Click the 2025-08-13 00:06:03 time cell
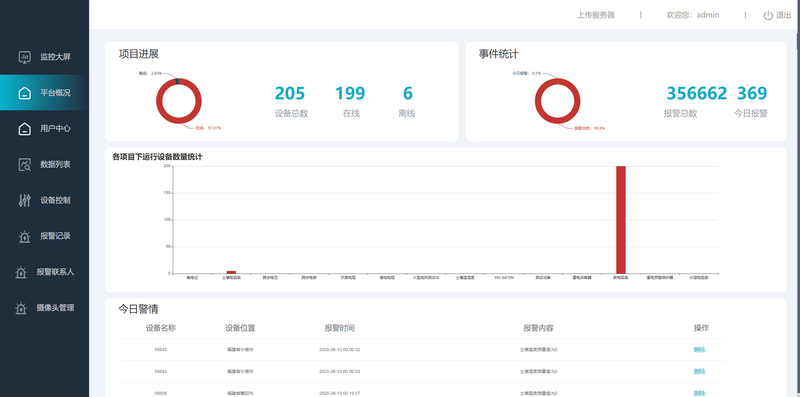800x397 pixels. (x=340, y=371)
